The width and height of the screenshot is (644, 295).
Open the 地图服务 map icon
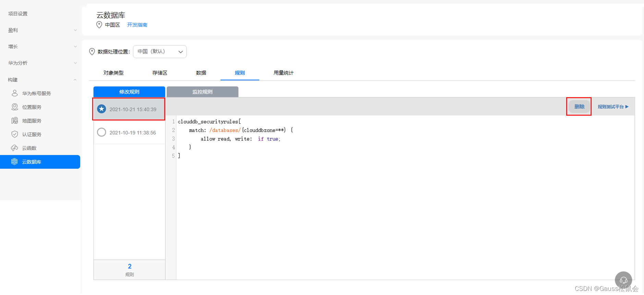click(15, 120)
